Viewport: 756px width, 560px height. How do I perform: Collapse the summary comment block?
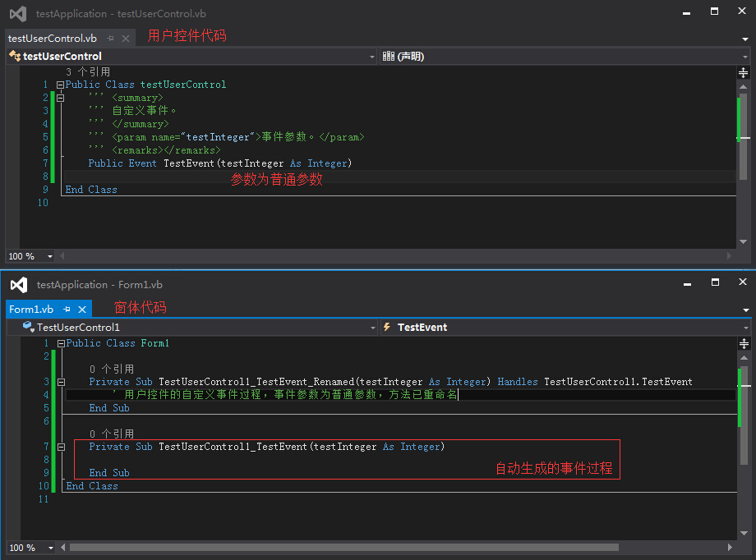(x=60, y=98)
